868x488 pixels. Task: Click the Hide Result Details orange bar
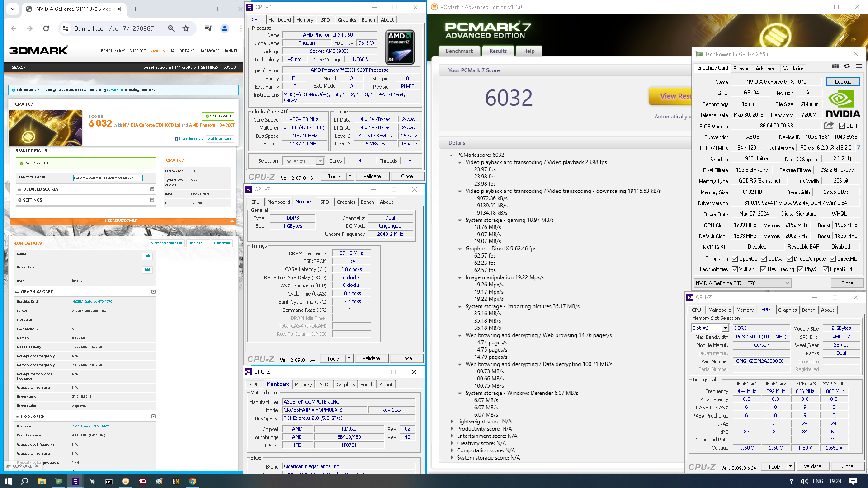[x=123, y=221]
